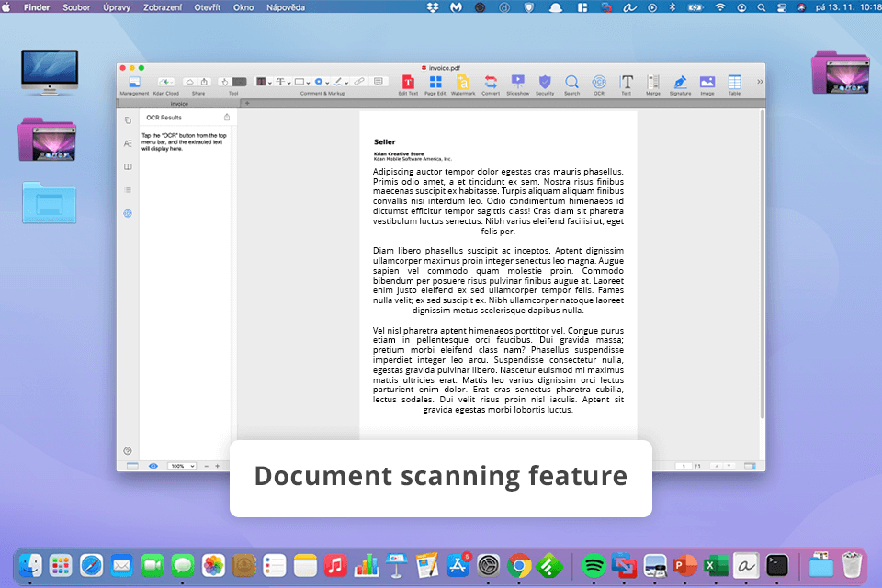This screenshot has width=882, height=588.
Task: Toggle the eye view mode in status bar
Action: point(153,466)
